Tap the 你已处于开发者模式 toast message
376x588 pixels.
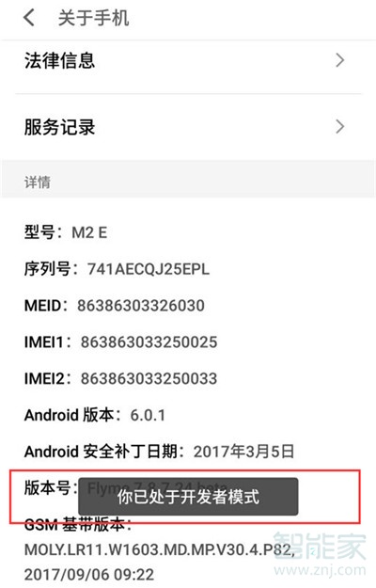point(188,497)
